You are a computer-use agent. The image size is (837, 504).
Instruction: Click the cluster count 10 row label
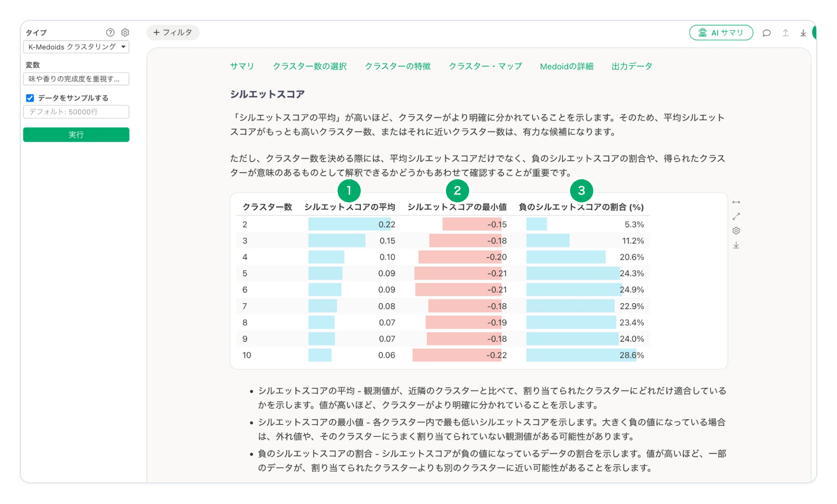click(247, 355)
